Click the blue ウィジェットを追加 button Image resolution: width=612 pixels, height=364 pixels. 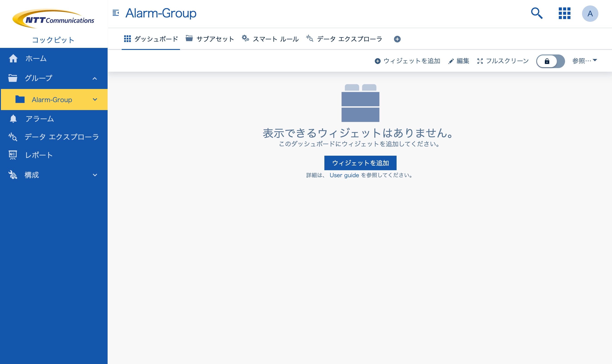pos(360,163)
